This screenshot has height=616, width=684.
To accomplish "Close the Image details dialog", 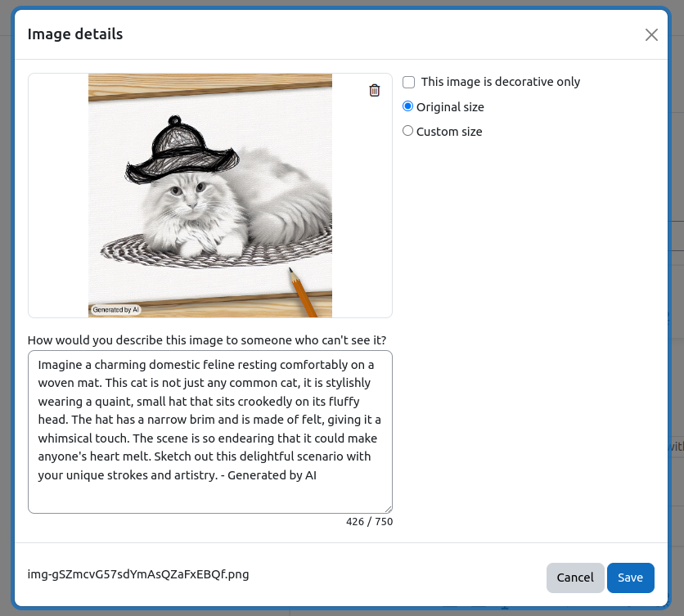I will tap(651, 35).
